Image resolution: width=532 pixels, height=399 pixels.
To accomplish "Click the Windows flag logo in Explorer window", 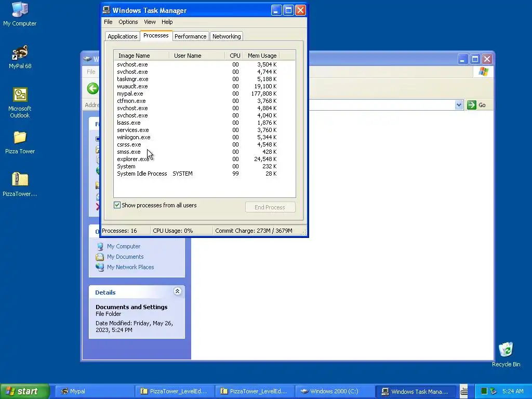I will tap(484, 72).
